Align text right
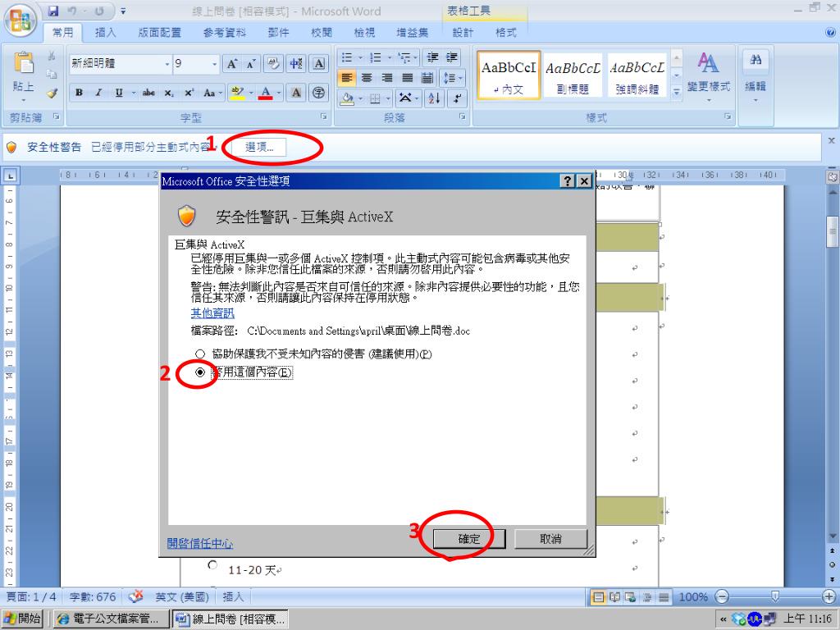 [387, 78]
